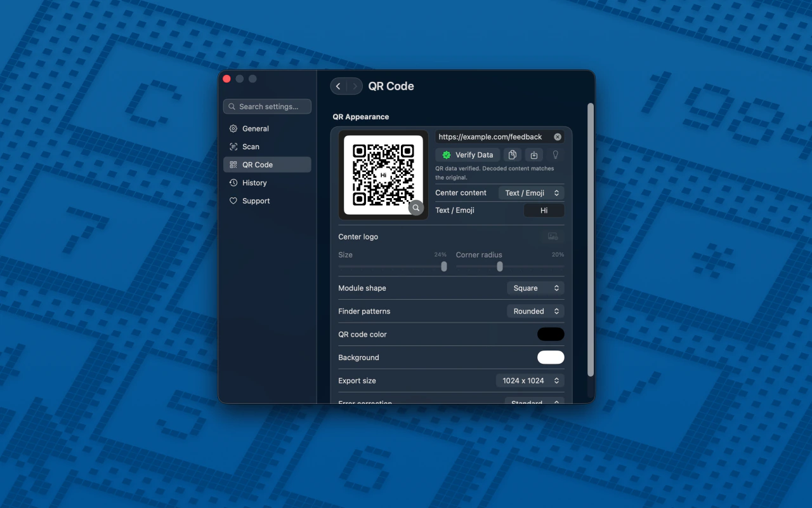Screen dimensions: 812x508
Task: Open the Error correction Standard dropdown
Action: pos(534,402)
